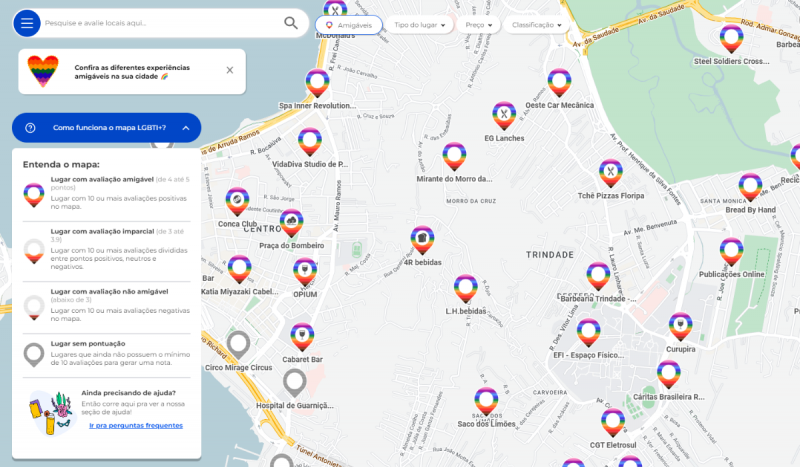Open Oeste Car Mecânica pin
This screenshot has width=800, height=467.
coord(559,83)
